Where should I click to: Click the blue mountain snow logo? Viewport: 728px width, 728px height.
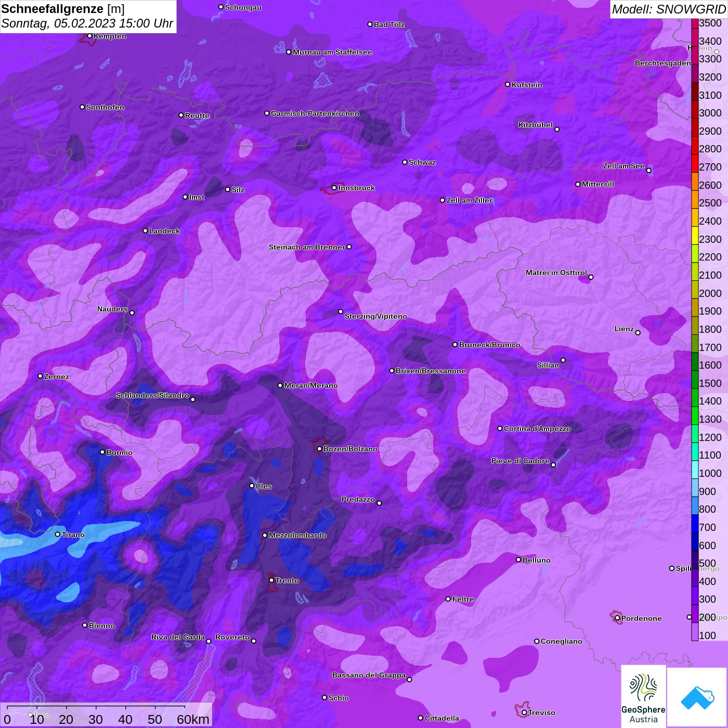(697, 697)
